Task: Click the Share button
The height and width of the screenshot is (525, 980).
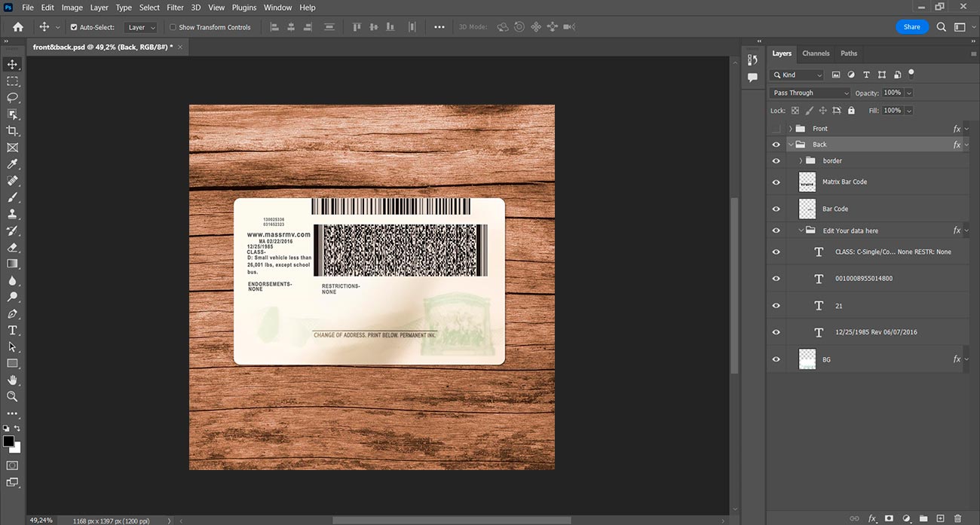Action: point(912,27)
